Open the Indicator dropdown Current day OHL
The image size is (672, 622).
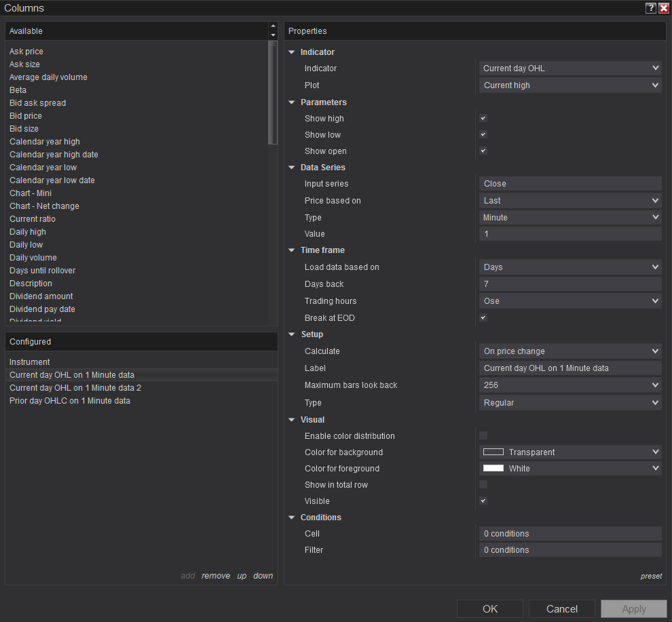click(570, 68)
